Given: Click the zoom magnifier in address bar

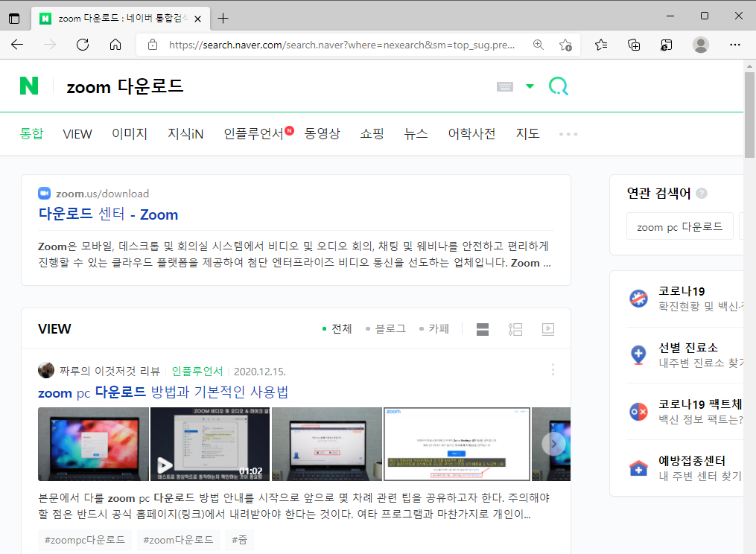Looking at the screenshot, I should (x=539, y=45).
